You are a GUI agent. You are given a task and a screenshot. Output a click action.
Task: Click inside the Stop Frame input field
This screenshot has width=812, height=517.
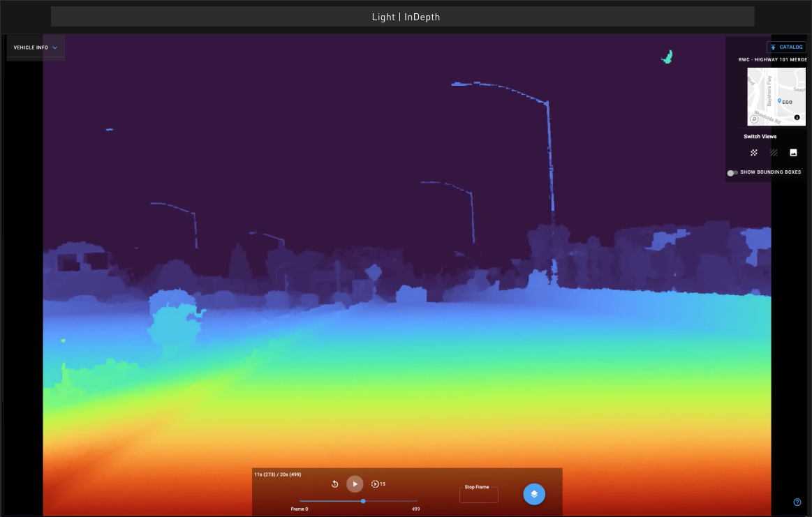pyautogui.click(x=478, y=494)
